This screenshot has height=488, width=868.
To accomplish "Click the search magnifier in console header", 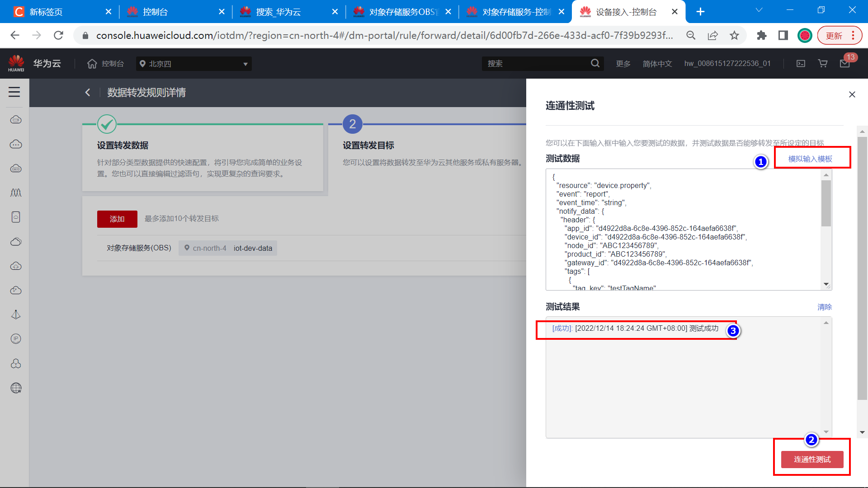I will [595, 64].
